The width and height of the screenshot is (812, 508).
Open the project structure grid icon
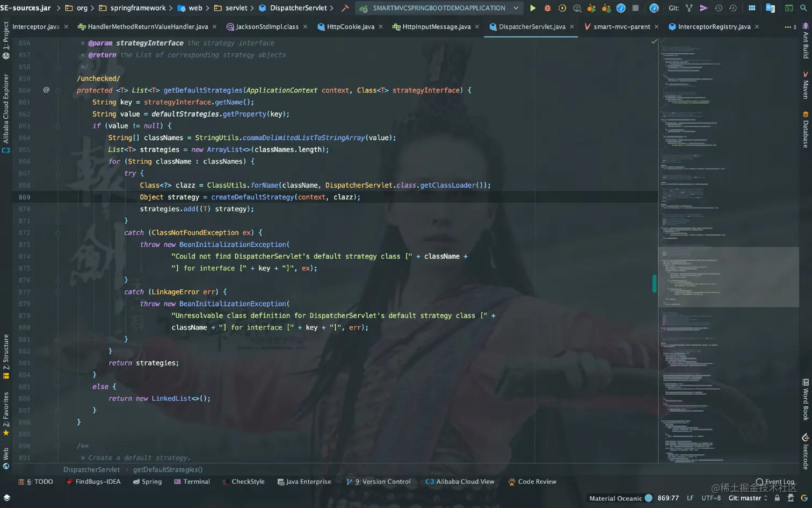point(752,8)
